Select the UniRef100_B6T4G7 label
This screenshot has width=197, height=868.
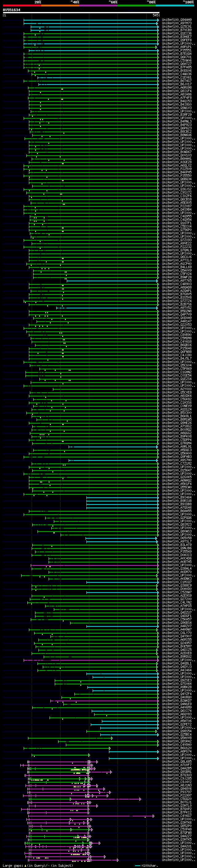177,81
